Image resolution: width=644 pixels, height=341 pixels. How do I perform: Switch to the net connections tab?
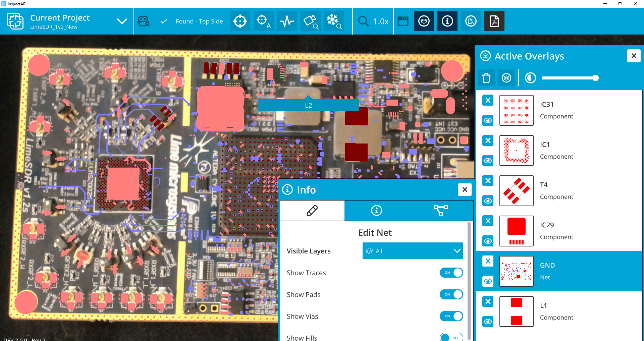coord(441,211)
